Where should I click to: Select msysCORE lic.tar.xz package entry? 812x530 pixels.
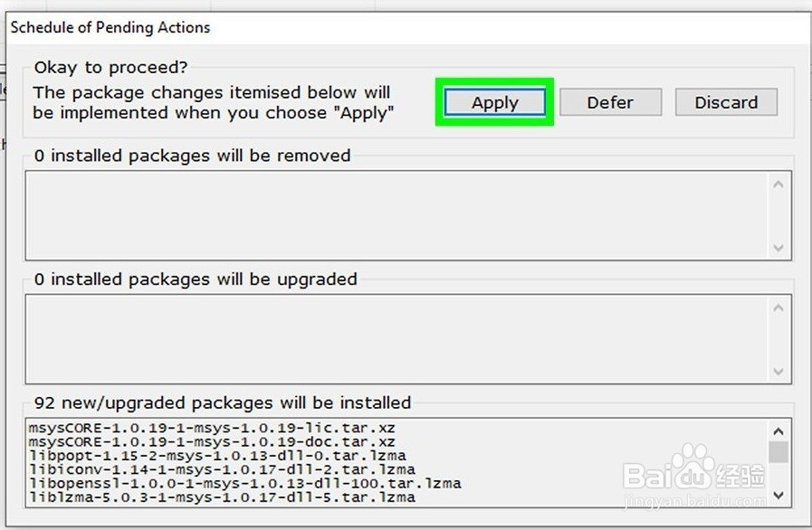[212, 428]
